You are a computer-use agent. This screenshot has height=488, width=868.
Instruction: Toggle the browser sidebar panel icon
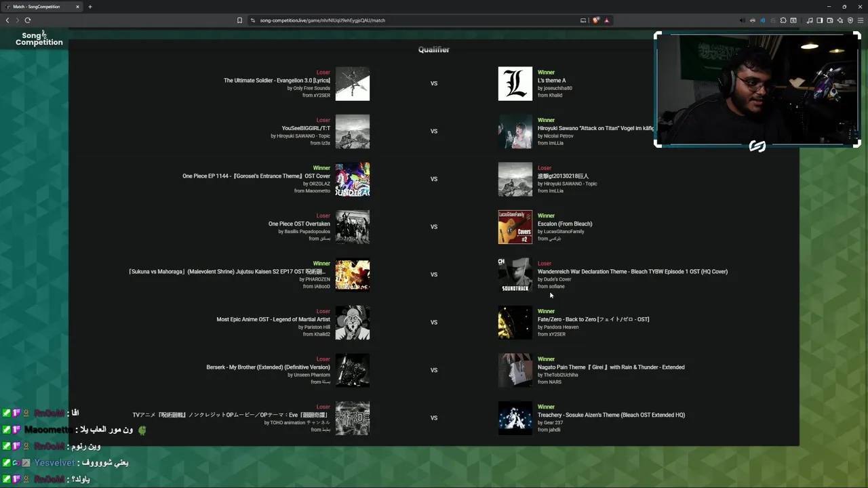pyautogui.click(x=820, y=20)
